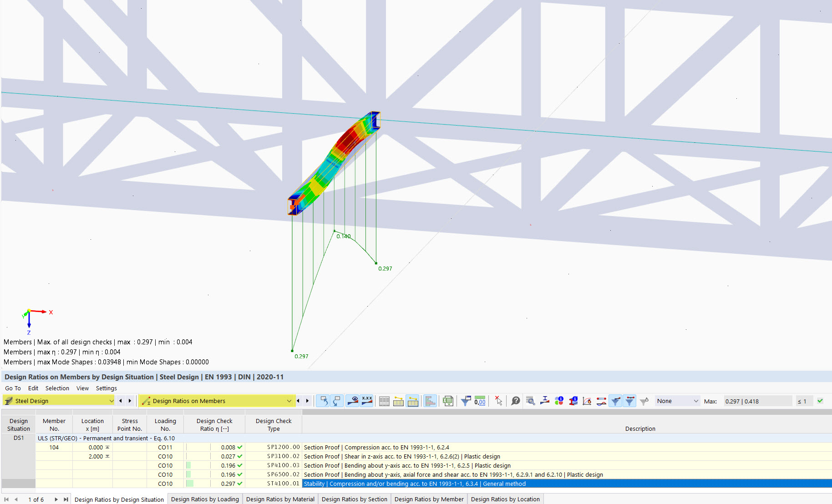Screen dimensions: 832x504
Task: Click the Go To menu item
Action: click(12, 388)
